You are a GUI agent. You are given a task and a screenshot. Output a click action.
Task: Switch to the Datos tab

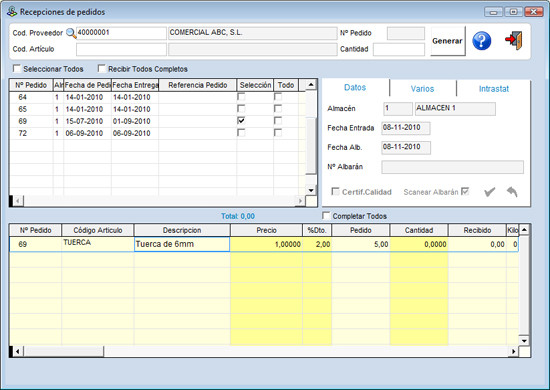pos(355,87)
